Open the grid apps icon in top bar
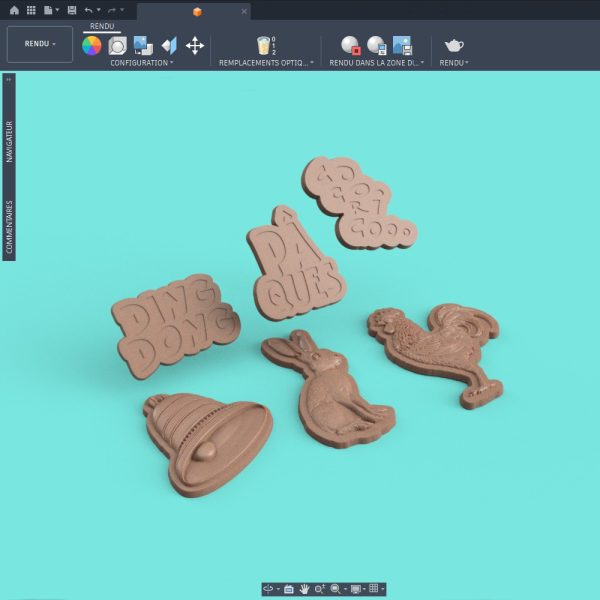Screen dimensions: 600x600 (x=31, y=10)
